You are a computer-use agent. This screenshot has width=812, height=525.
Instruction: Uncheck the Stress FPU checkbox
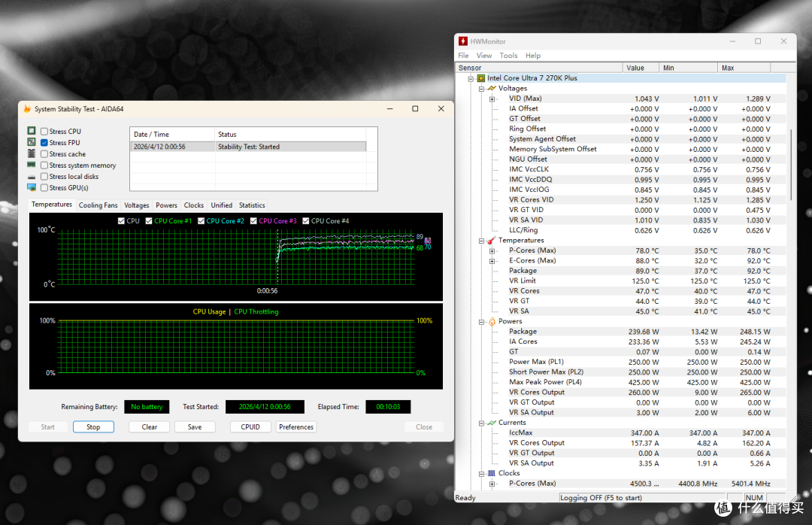(x=44, y=142)
